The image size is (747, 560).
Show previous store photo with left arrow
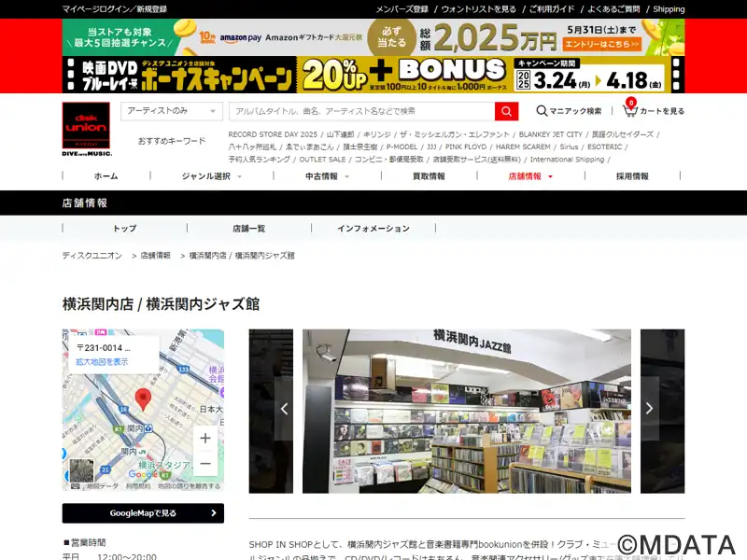284,409
